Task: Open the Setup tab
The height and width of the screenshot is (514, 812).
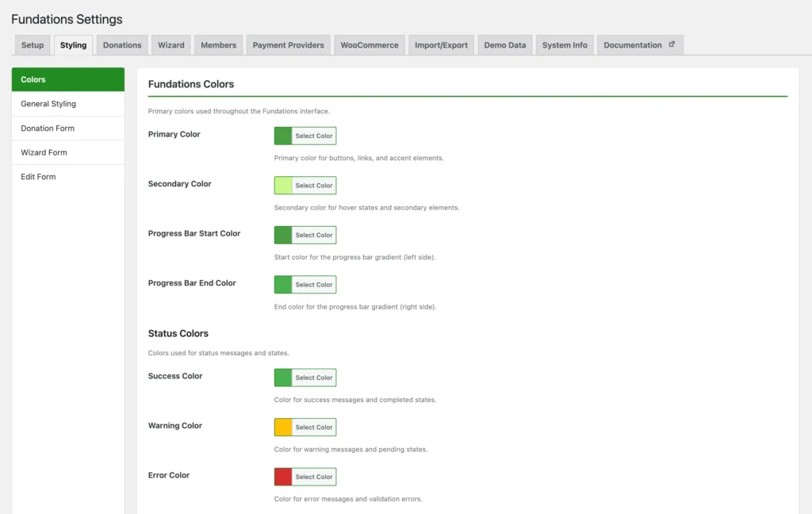Action: click(32, 45)
